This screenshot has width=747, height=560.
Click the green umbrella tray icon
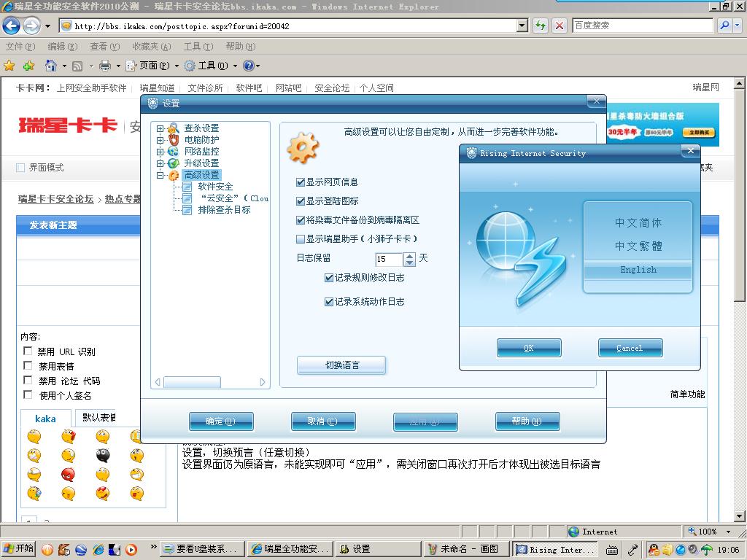point(706,549)
